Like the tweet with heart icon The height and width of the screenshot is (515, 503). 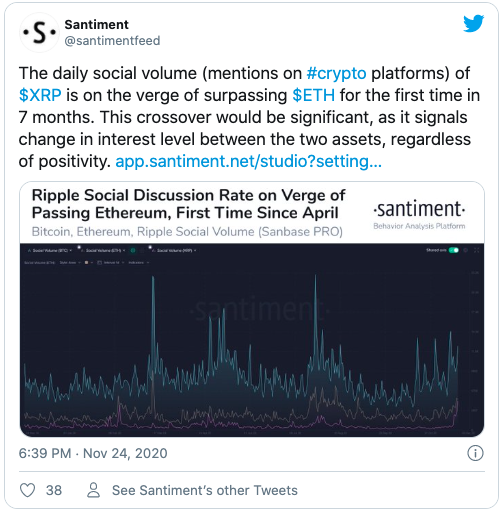pos(27,490)
